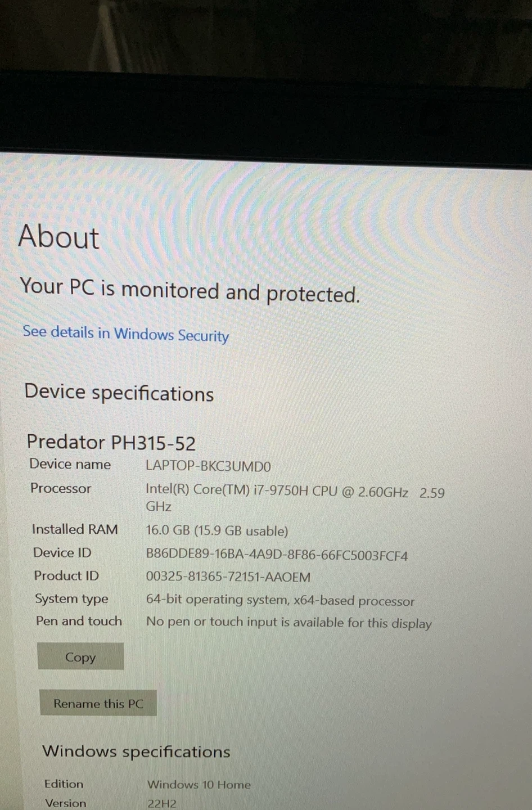Click the Device specifications heading
Screen dimensions: 532x810
point(119,392)
